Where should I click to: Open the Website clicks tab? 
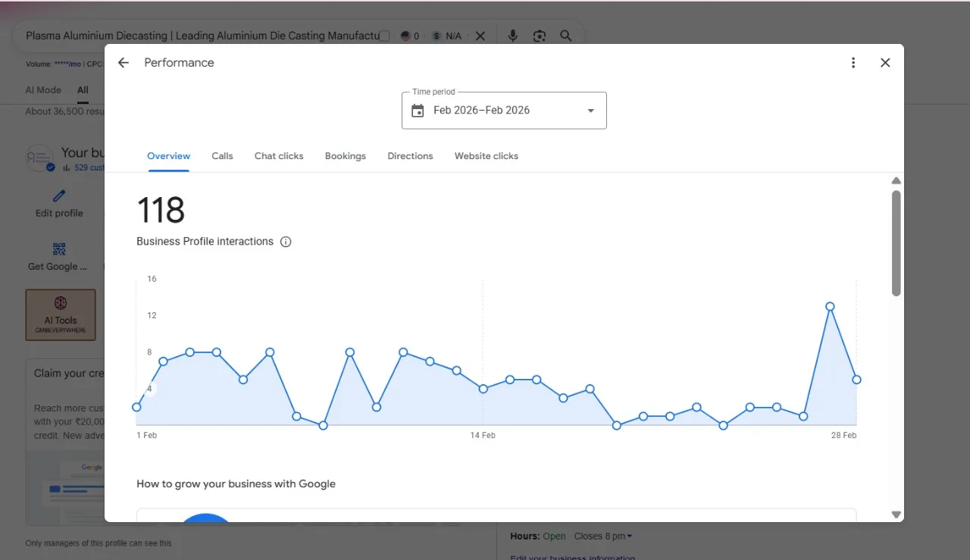pos(487,156)
